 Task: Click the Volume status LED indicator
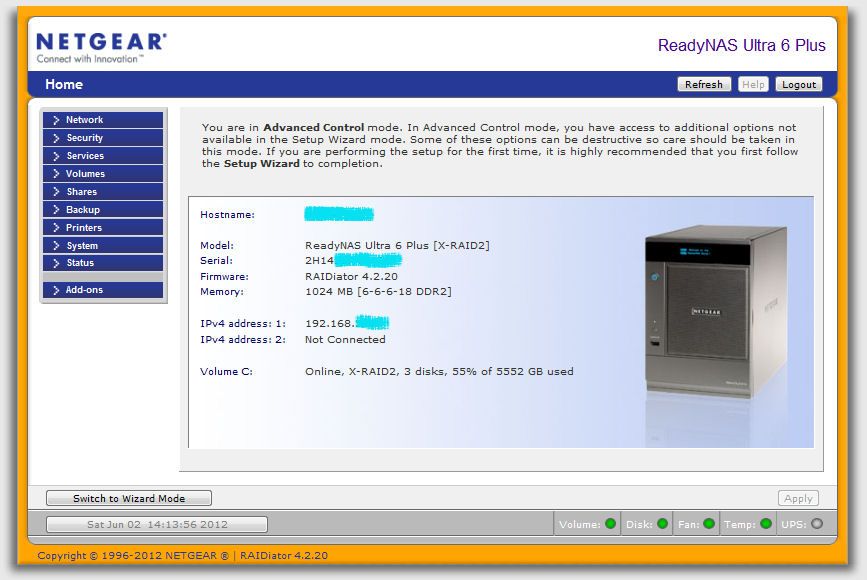(x=610, y=524)
